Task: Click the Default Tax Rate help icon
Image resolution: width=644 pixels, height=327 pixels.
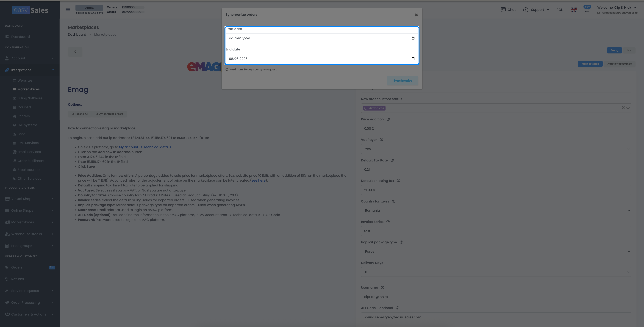Action: (392, 161)
